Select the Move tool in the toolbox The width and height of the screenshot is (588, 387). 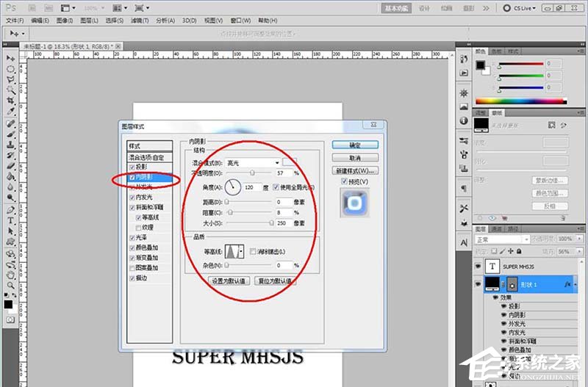(x=11, y=57)
